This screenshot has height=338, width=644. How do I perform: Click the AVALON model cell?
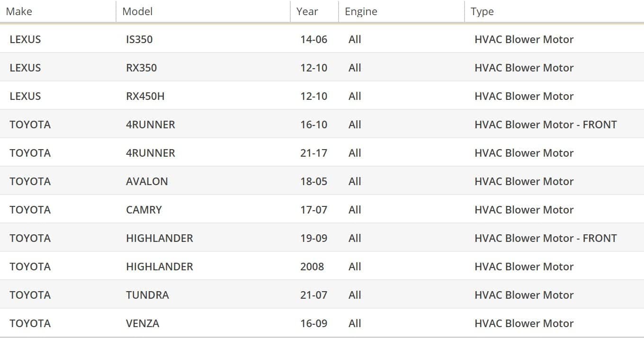pos(147,181)
